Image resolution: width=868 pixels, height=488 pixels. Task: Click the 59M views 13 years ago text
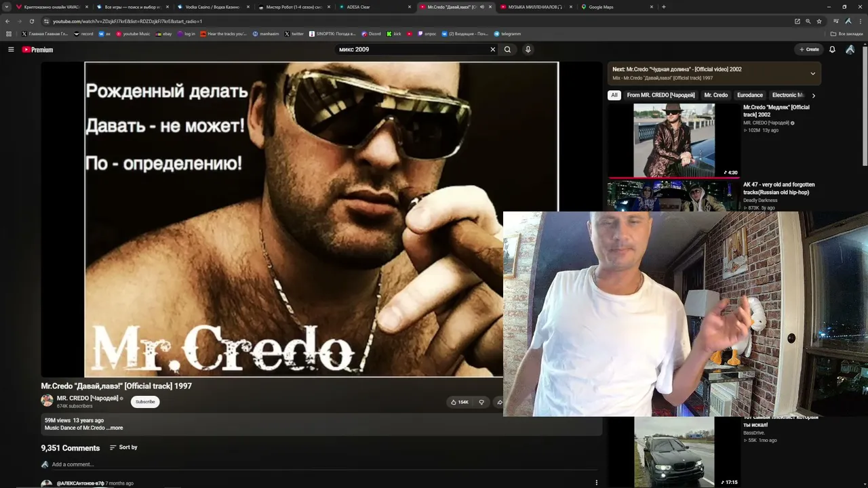74,420
